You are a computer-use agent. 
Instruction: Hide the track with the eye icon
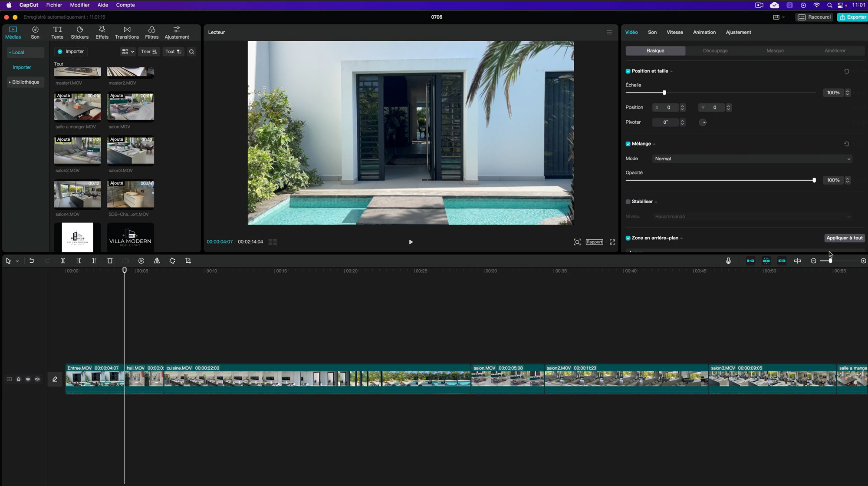click(x=28, y=379)
